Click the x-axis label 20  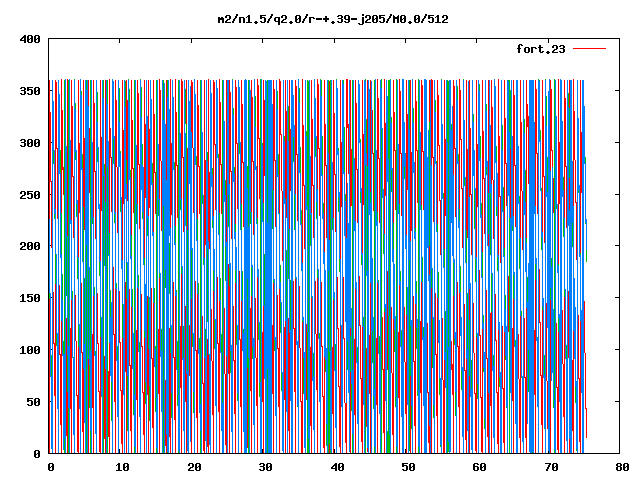(x=194, y=467)
